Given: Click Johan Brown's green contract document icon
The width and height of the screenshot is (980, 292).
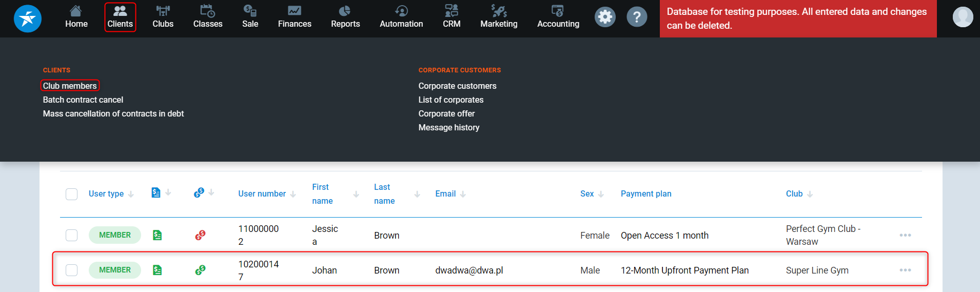Looking at the screenshot, I should 158,270.
